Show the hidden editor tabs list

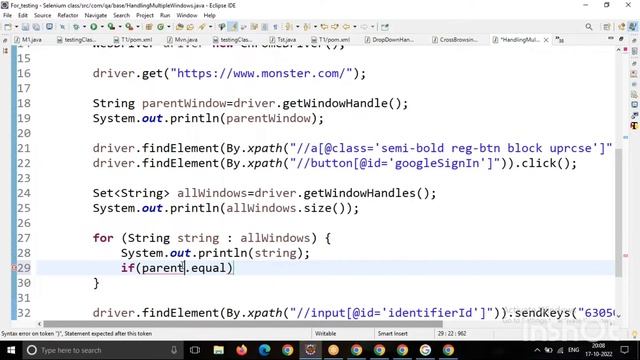[x=560, y=40]
